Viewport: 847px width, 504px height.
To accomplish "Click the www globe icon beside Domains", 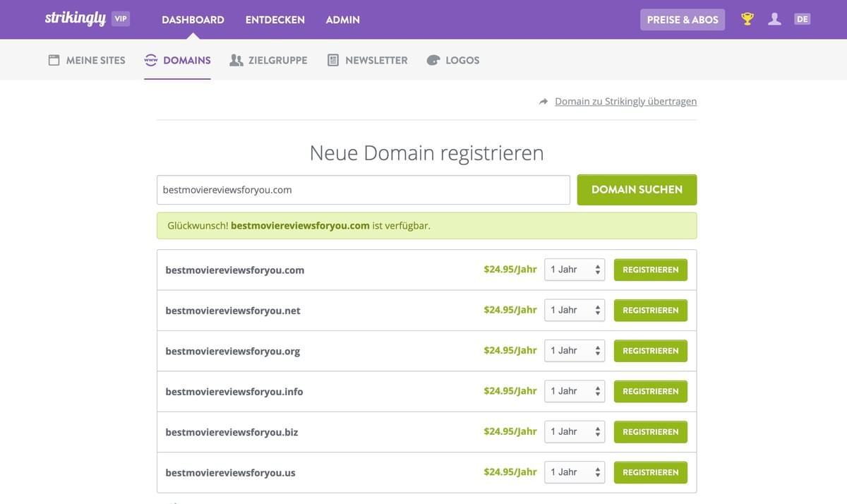I will [x=150, y=60].
